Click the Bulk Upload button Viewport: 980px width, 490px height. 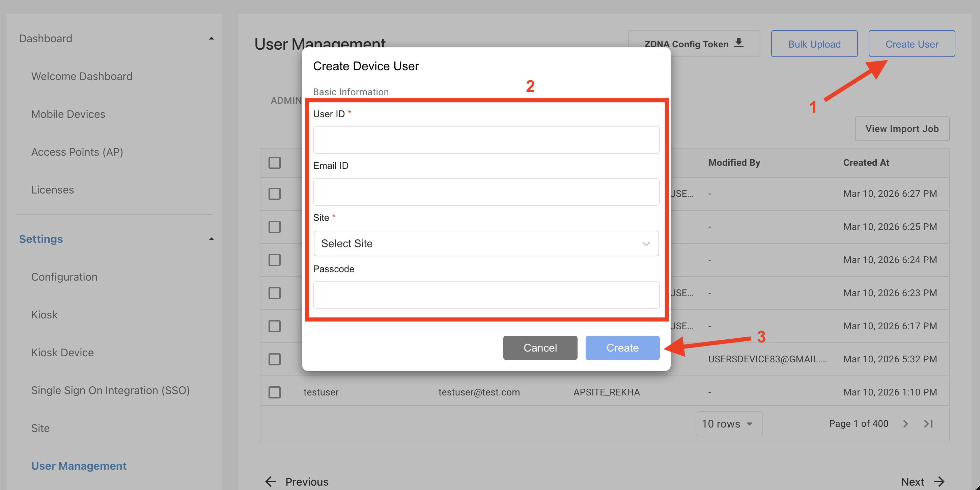(814, 44)
